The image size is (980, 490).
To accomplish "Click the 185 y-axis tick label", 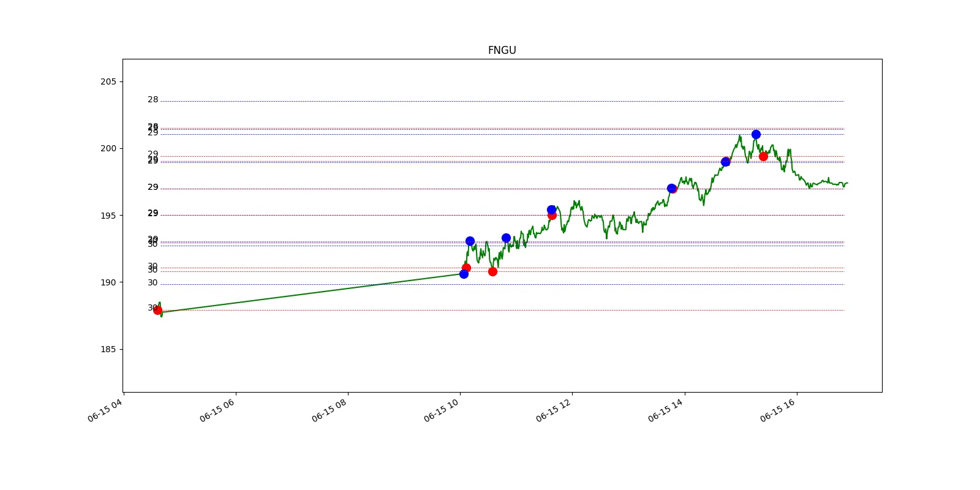I will [108, 349].
